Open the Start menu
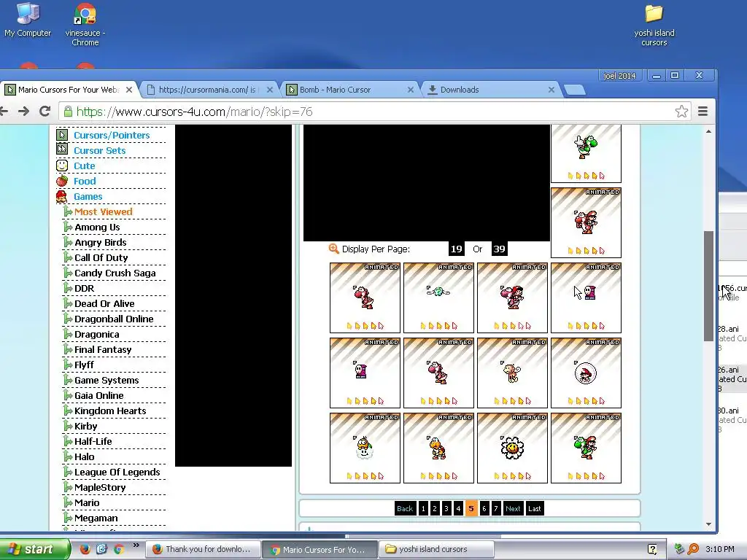Viewport: 747px width, 560px height. (x=34, y=549)
